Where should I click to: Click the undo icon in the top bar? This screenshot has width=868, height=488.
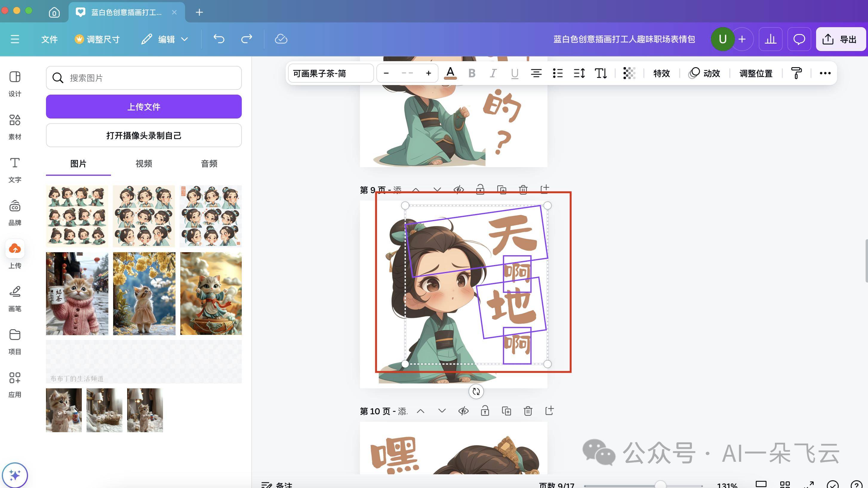[219, 39]
